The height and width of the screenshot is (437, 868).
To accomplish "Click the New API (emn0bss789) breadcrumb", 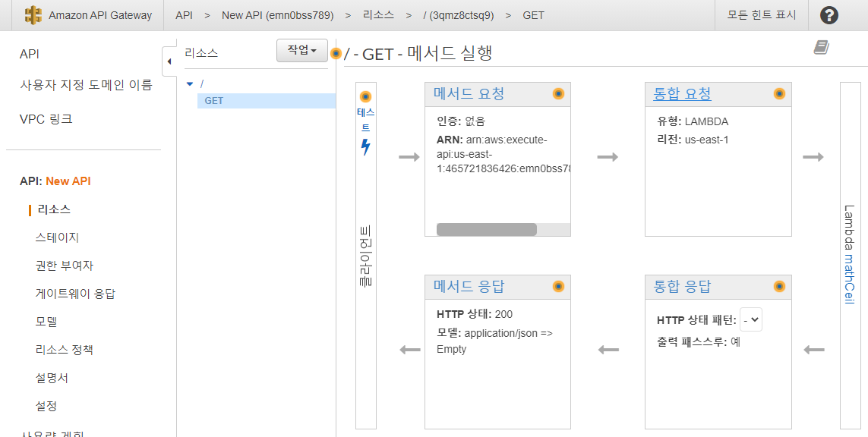I will coord(278,15).
